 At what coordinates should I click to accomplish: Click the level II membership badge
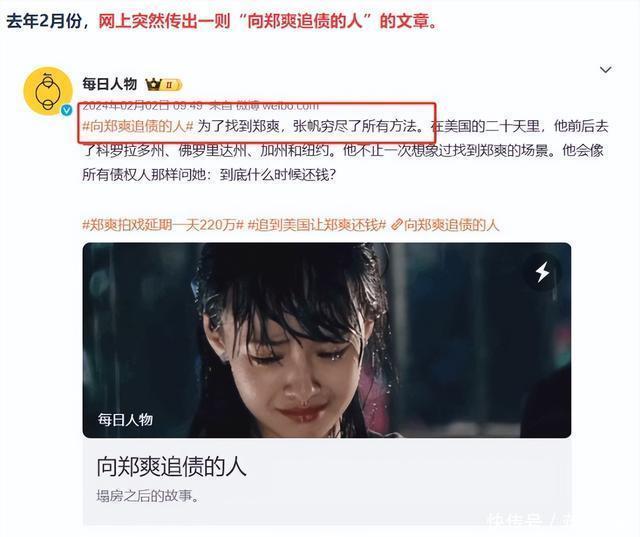tap(171, 85)
